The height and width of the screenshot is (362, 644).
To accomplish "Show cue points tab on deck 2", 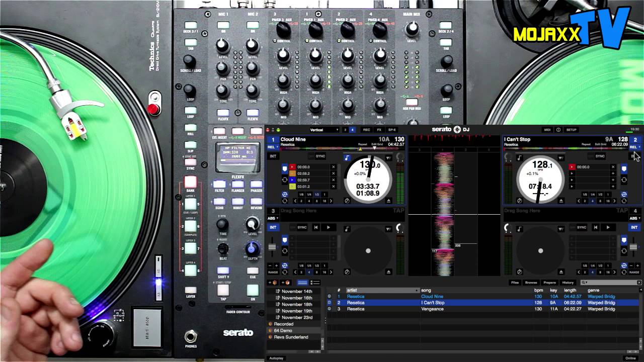I will (x=624, y=169).
